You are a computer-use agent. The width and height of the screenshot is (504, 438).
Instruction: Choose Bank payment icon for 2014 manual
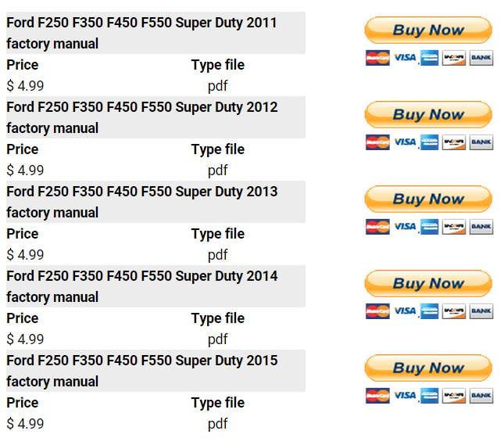(481, 311)
